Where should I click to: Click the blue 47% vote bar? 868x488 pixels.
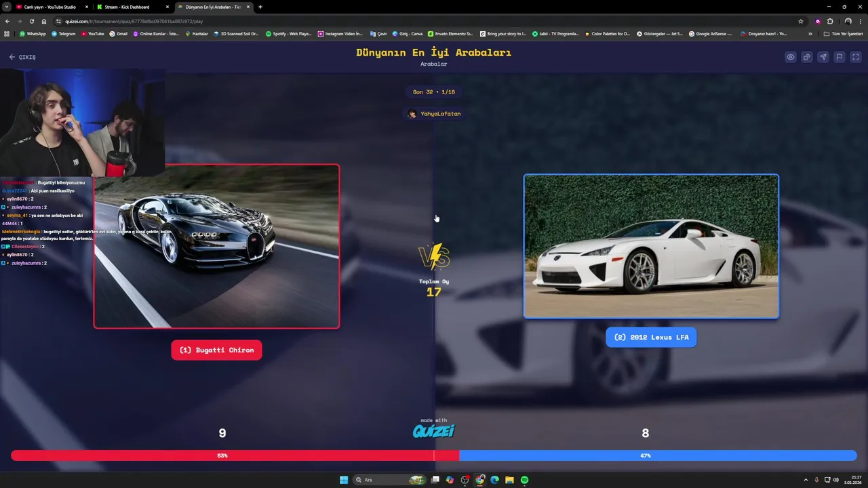click(x=658, y=455)
